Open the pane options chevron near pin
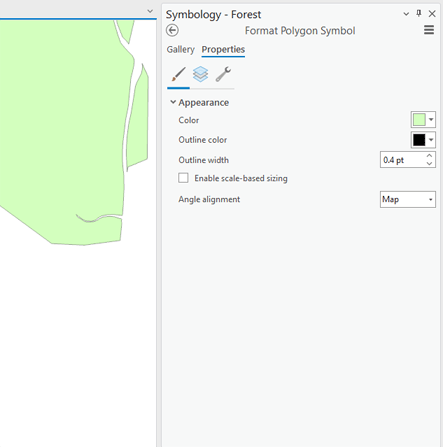The height and width of the screenshot is (447, 443). [x=406, y=14]
